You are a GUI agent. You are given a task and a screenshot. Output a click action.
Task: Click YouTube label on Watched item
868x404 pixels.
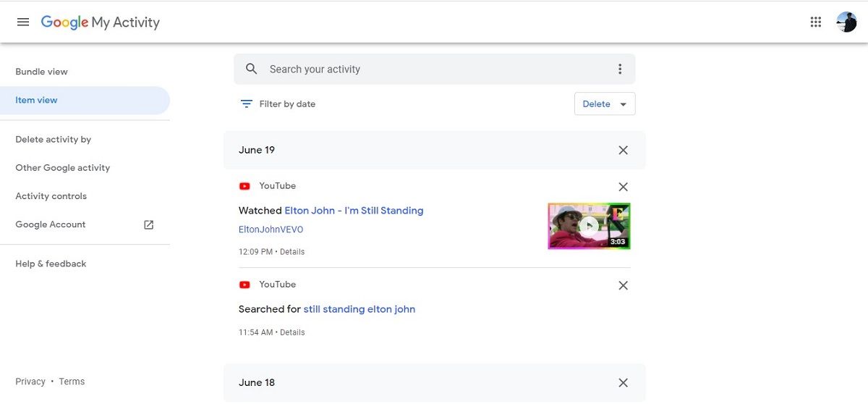(278, 186)
